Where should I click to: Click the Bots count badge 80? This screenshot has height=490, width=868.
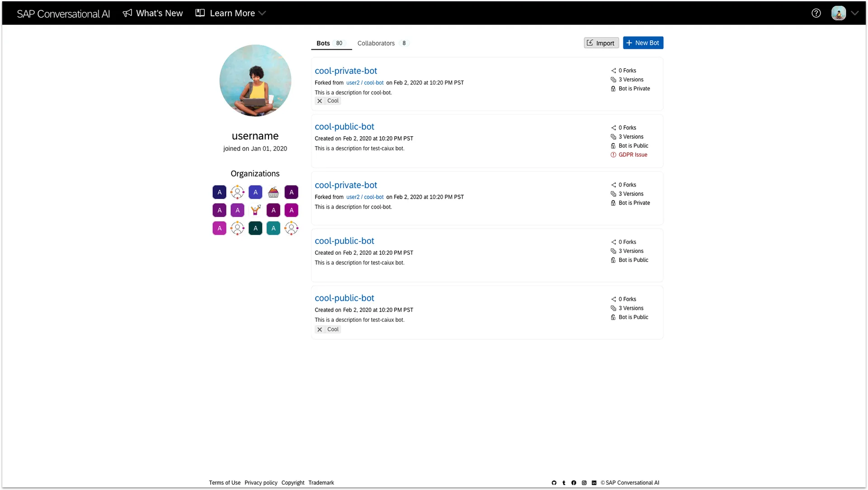[339, 43]
